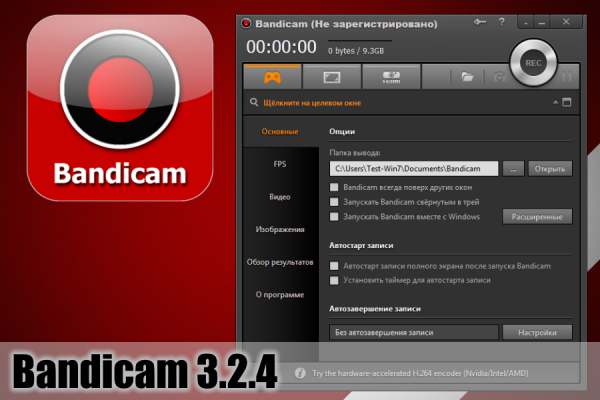Switch to screen rectangle recording mode
The width and height of the screenshot is (600, 400).
(x=331, y=75)
